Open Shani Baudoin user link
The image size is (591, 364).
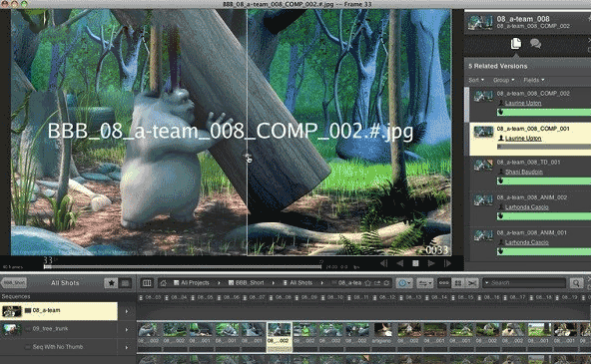pos(524,172)
